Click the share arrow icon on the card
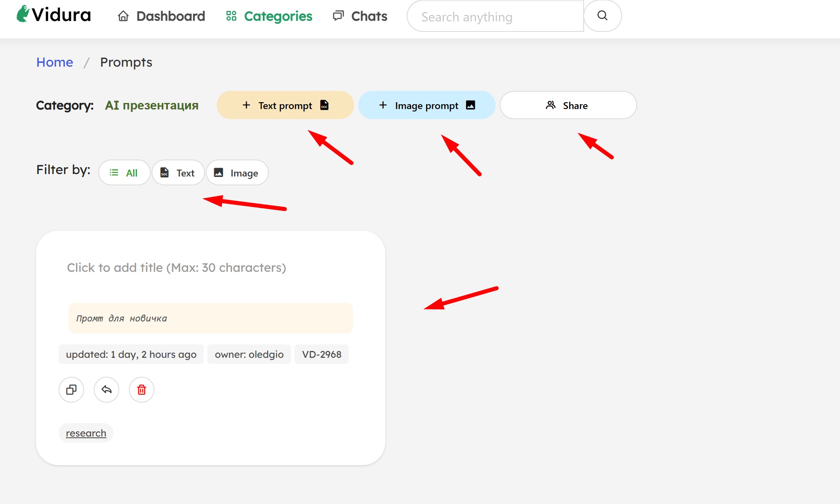The width and height of the screenshot is (840, 504). coord(106,390)
